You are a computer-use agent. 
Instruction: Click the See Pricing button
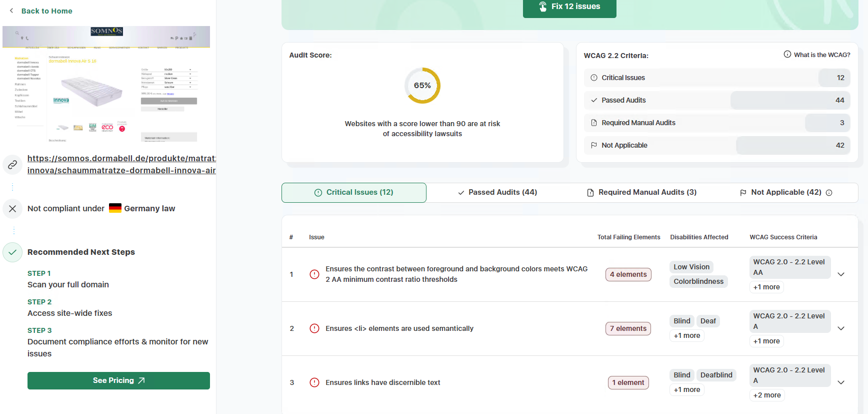pyautogui.click(x=118, y=380)
